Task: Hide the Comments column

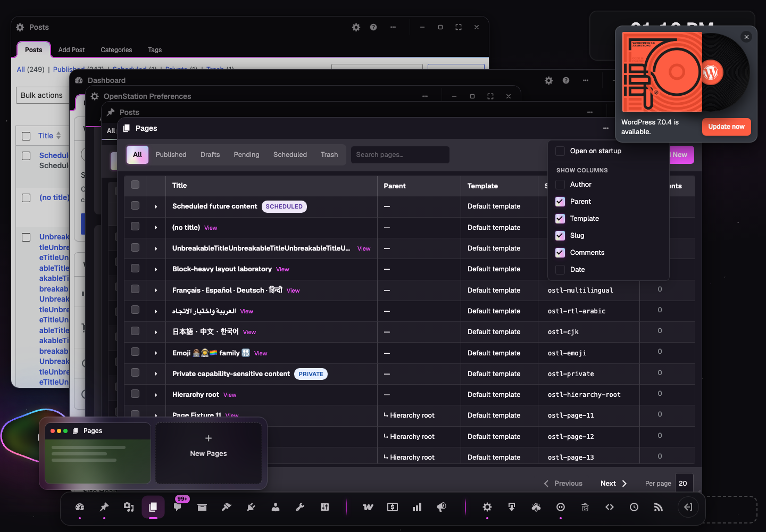Action: coord(560,253)
